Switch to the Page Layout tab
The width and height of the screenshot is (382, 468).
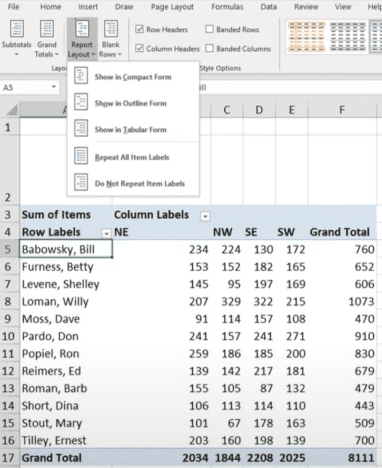tap(172, 7)
